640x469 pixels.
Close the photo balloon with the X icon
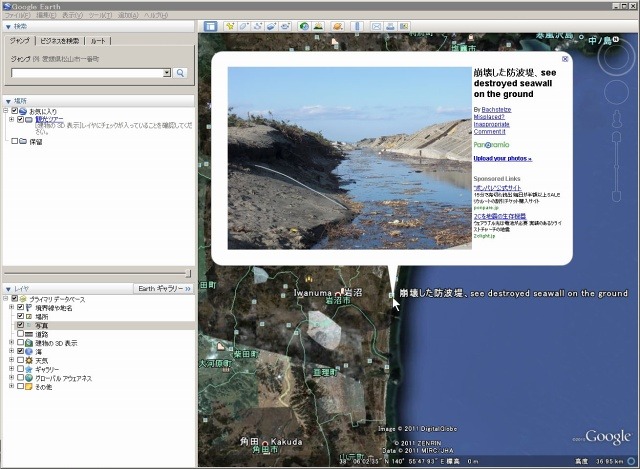565,59
